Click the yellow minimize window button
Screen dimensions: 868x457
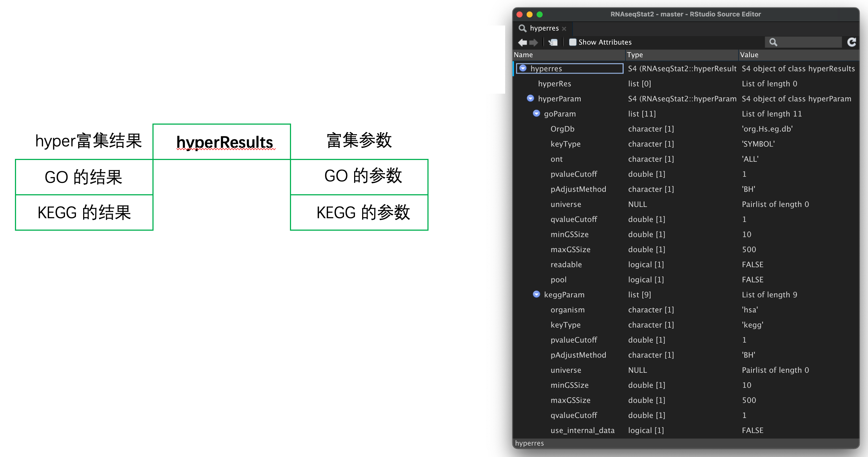[x=530, y=14]
